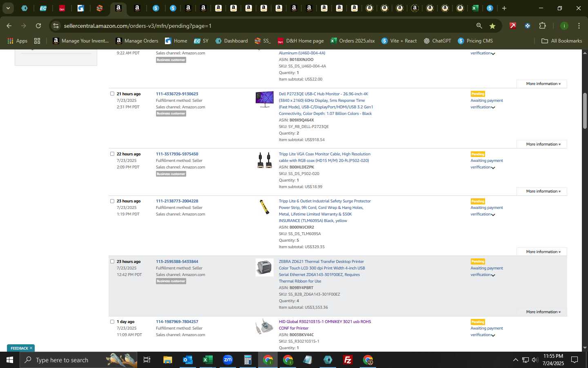Open a new browser tab
The width and height of the screenshot is (588, 368).
click(x=504, y=8)
